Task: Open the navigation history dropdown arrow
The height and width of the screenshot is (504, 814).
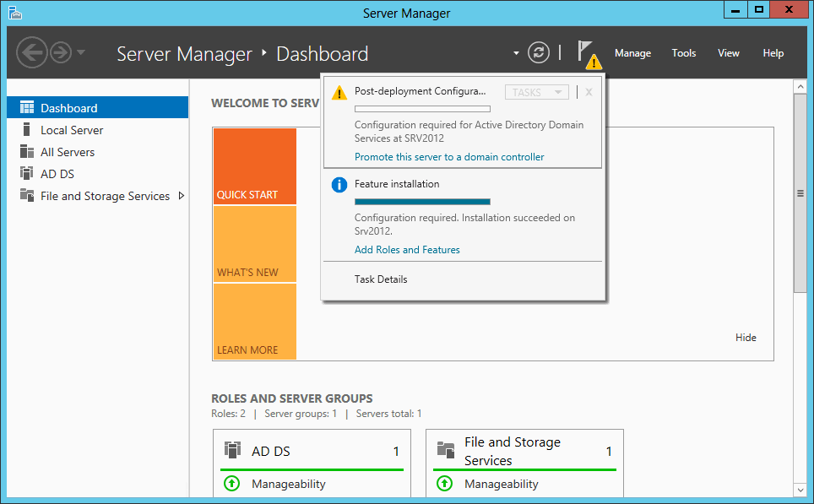Action: click(x=80, y=51)
